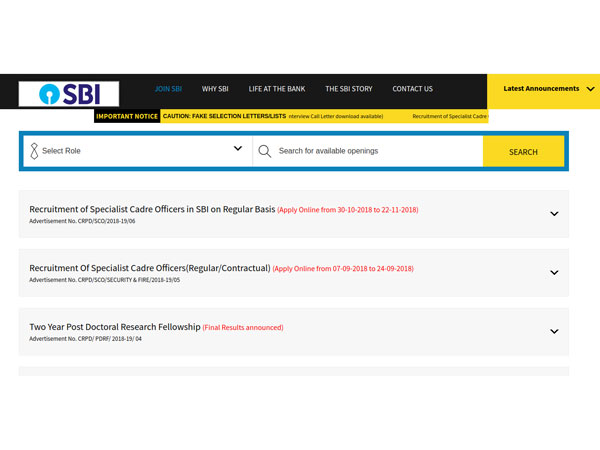Go to LIFE AT THE BANK
600x450 pixels.
click(x=277, y=89)
